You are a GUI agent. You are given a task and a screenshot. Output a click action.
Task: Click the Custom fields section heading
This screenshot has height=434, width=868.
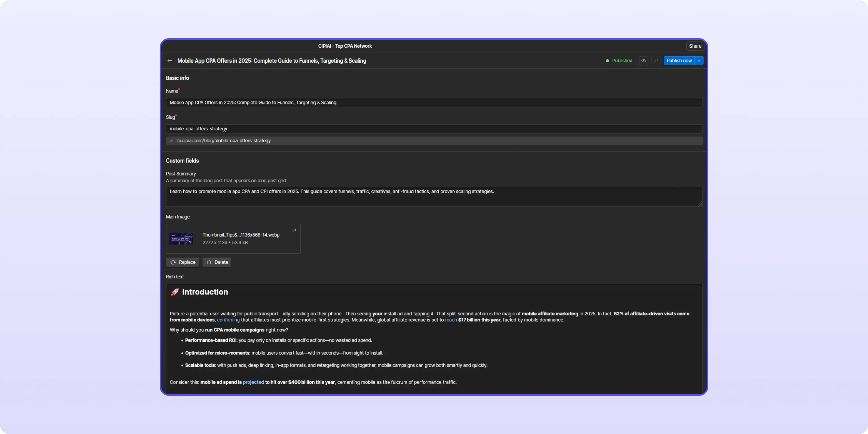(182, 161)
